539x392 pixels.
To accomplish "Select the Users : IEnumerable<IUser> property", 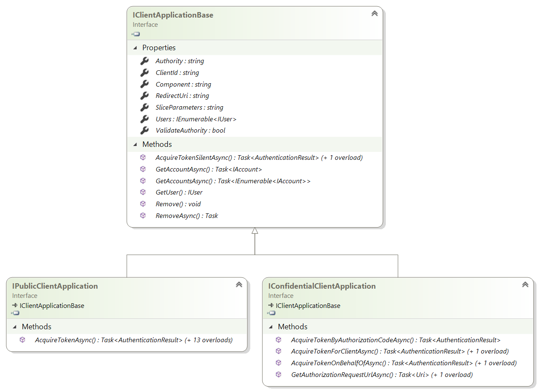I will (196, 119).
